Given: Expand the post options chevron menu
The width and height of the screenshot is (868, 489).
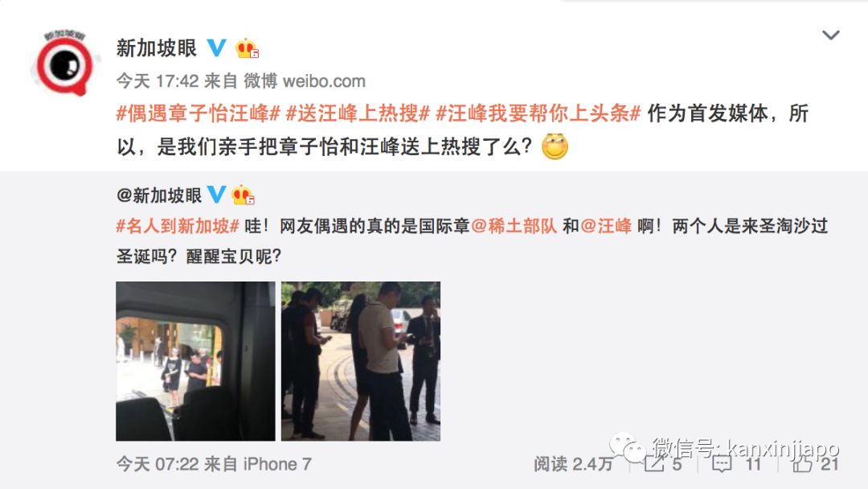Looking at the screenshot, I should (830, 35).
